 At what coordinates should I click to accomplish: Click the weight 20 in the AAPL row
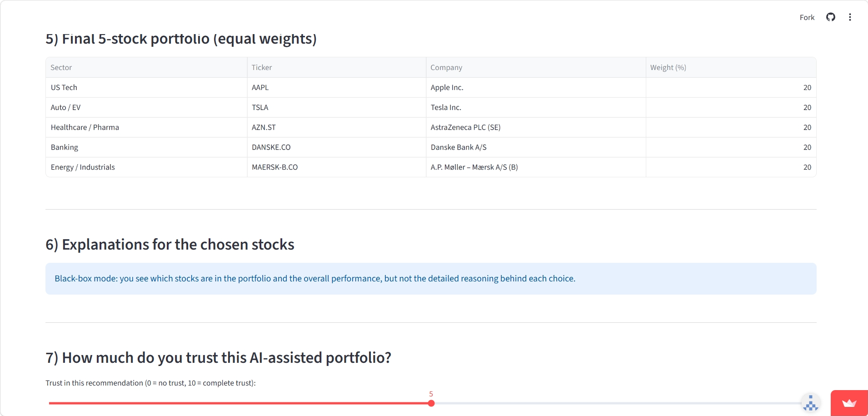click(731, 87)
